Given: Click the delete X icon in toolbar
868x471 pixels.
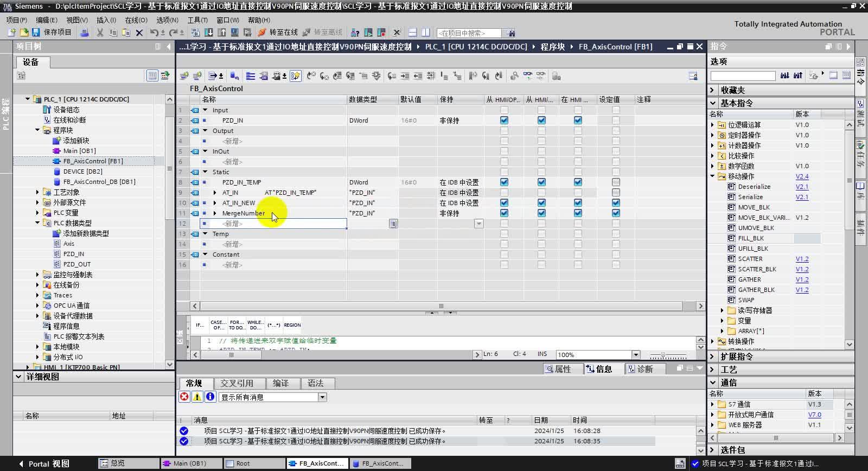Looking at the screenshot, I should (x=139, y=33).
